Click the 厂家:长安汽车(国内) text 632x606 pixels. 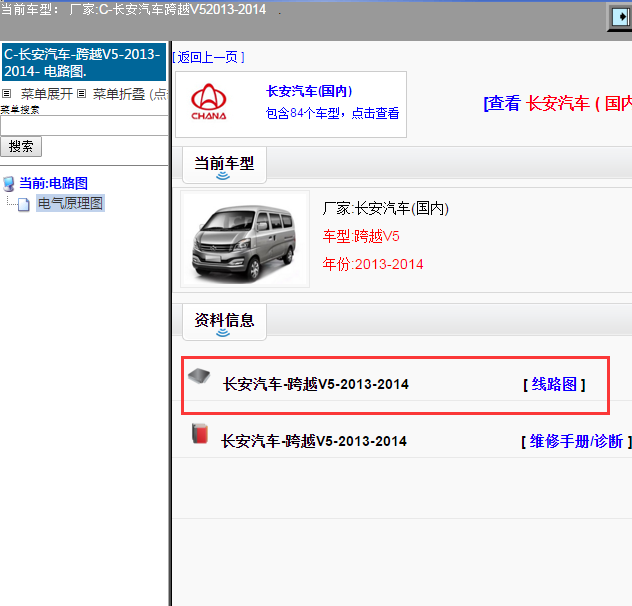point(385,208)
